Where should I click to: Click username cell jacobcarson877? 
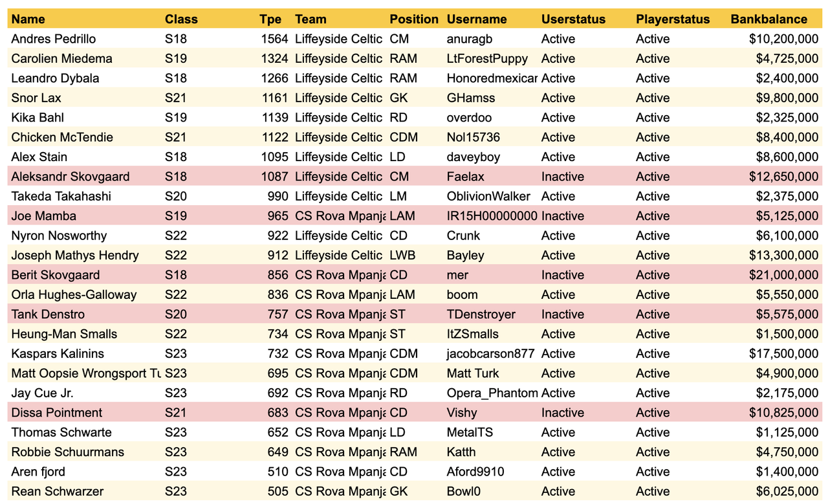492,354
